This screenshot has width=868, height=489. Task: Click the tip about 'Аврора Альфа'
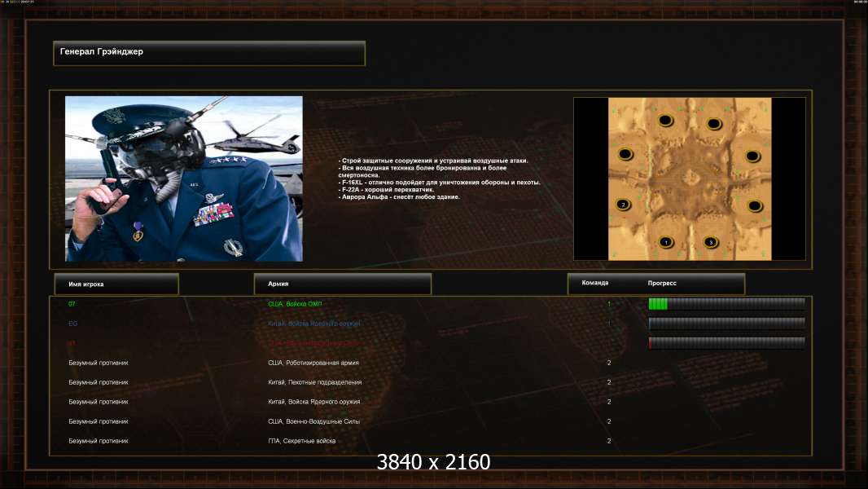pyautogui.click(x=399, y=196)
